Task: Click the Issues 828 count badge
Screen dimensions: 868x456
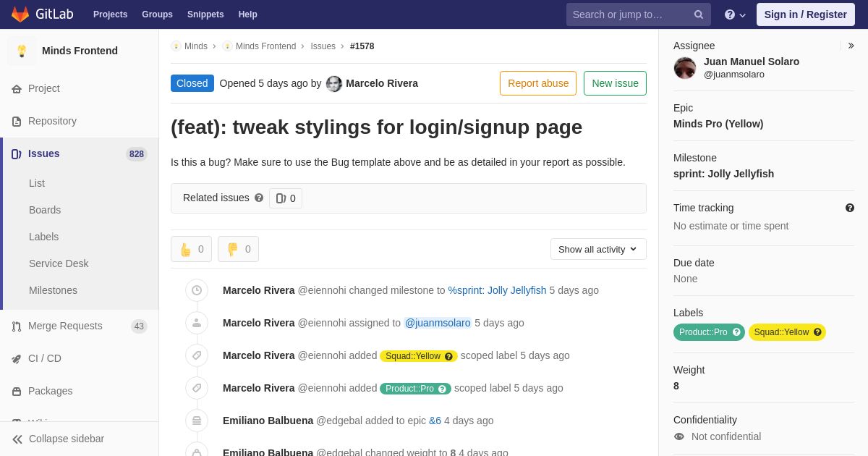Action: pyautogui.click(x=136, y=154)
